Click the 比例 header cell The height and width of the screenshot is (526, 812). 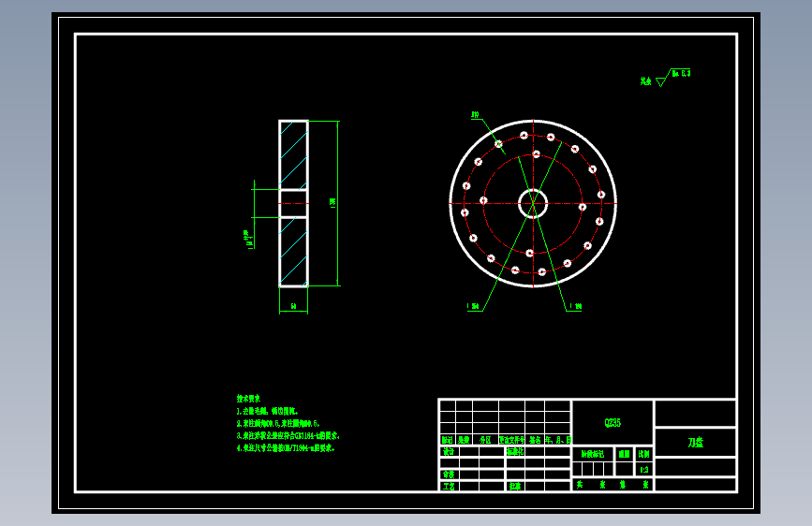pos(643,454)
